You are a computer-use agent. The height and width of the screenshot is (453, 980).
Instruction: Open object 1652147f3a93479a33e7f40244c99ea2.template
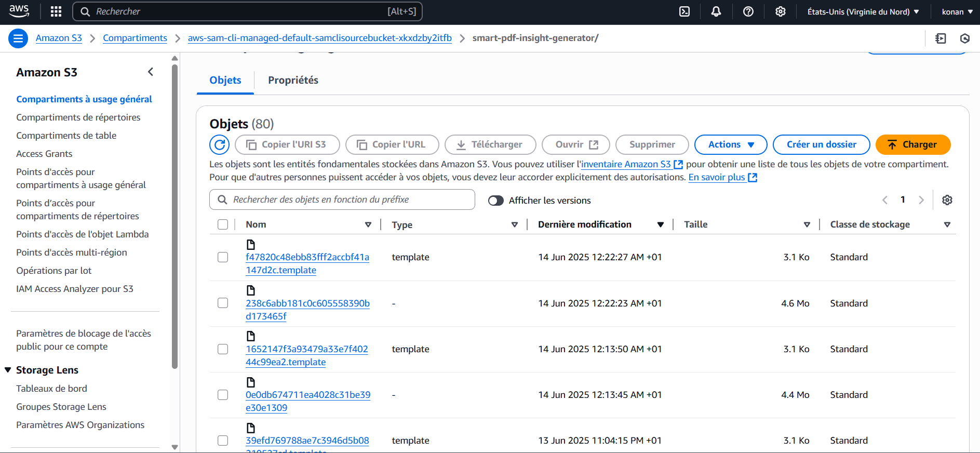pos(307,355)
